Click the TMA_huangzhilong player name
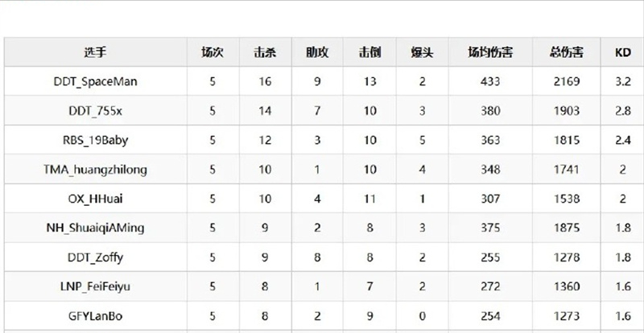The image size is (644, 333). coord(95,169)
